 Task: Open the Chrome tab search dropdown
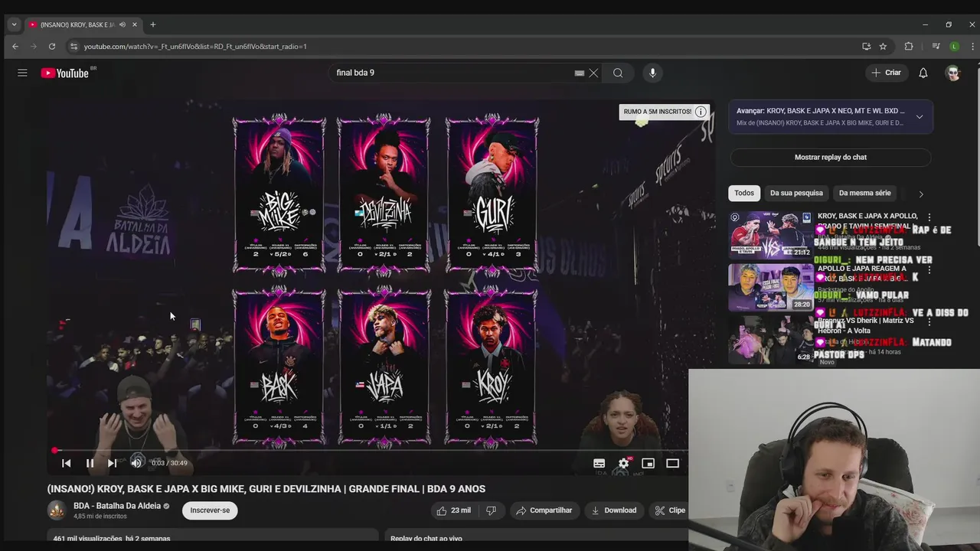point(14,24)
